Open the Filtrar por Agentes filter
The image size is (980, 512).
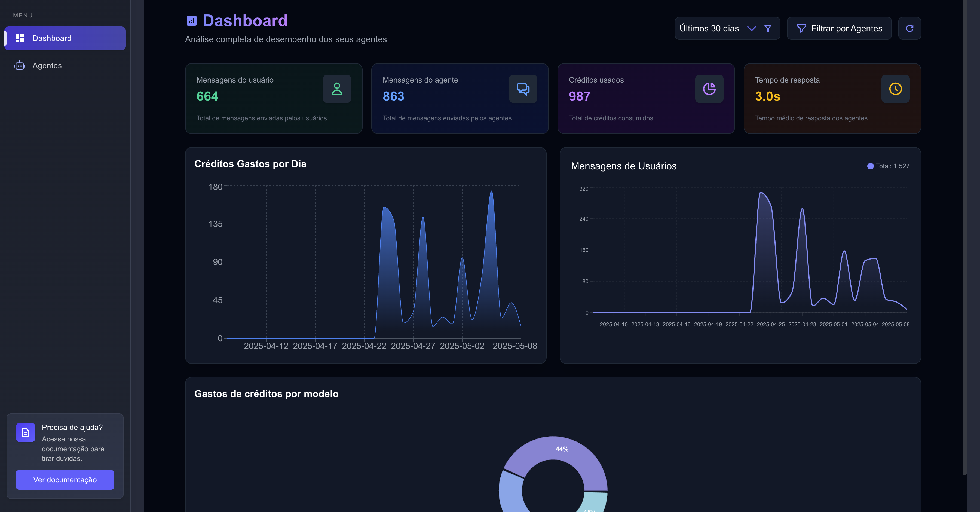click(x=839, y=28)
